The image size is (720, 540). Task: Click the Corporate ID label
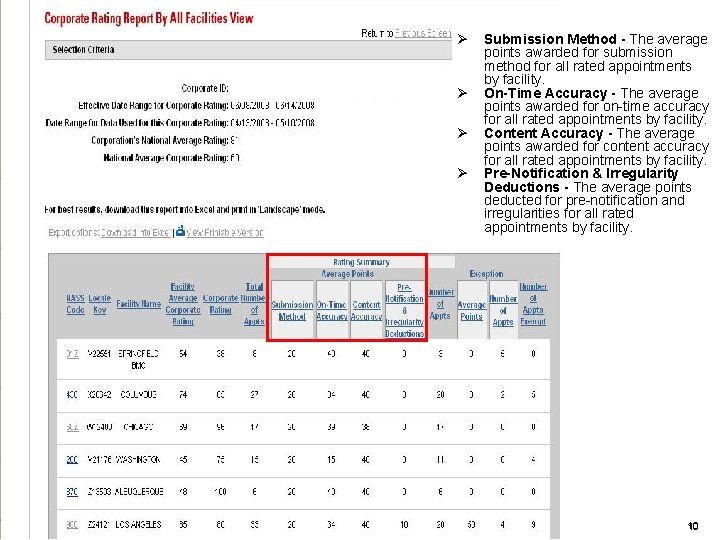coord(205,88)
